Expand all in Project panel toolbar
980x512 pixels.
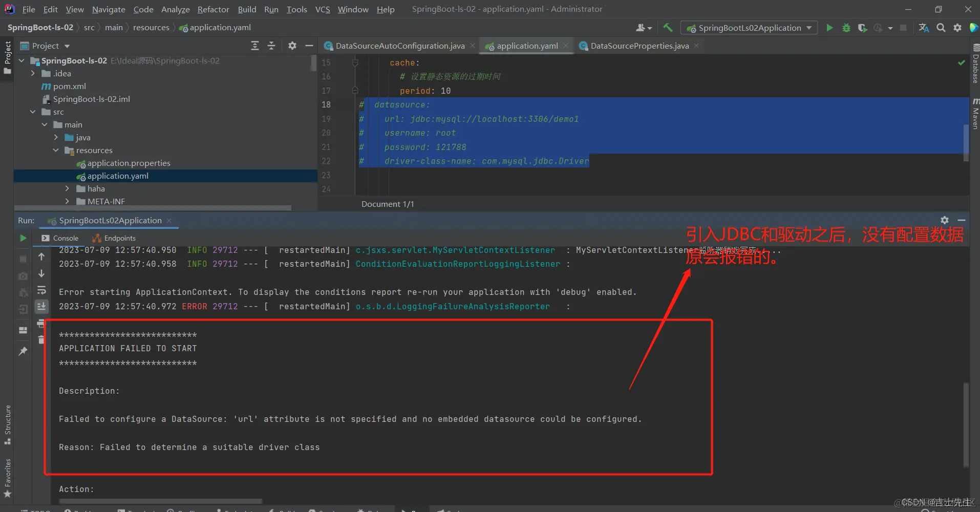(x=255, y=46)
